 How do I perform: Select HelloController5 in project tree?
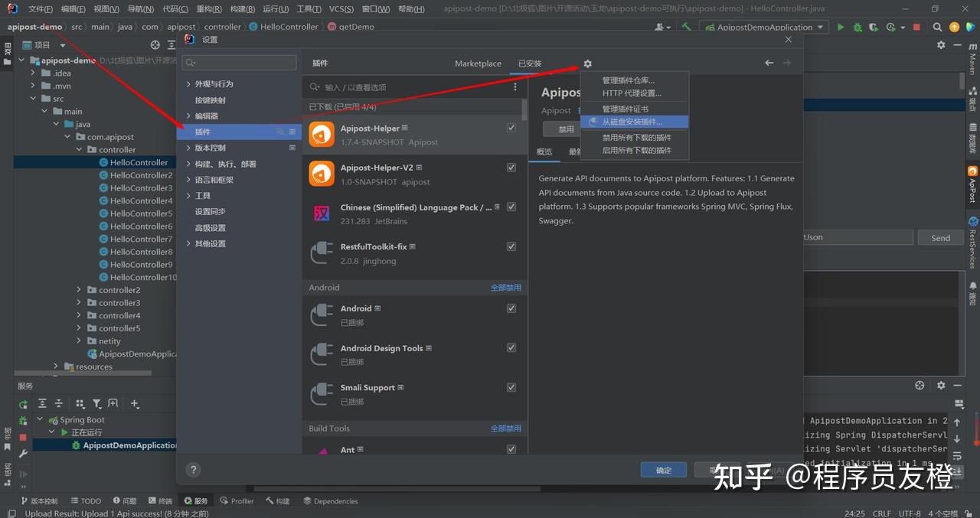[141, 213]
